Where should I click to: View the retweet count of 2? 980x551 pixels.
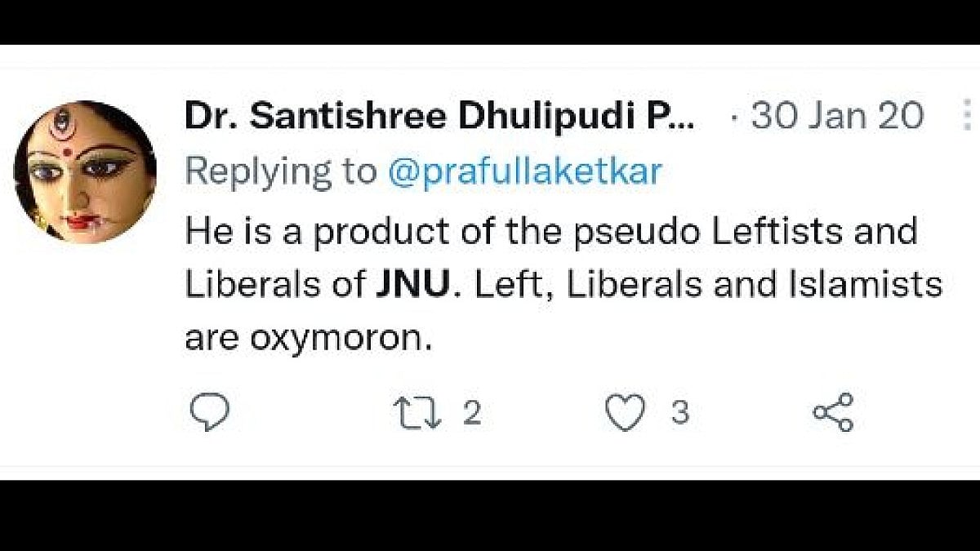(471, 412)
